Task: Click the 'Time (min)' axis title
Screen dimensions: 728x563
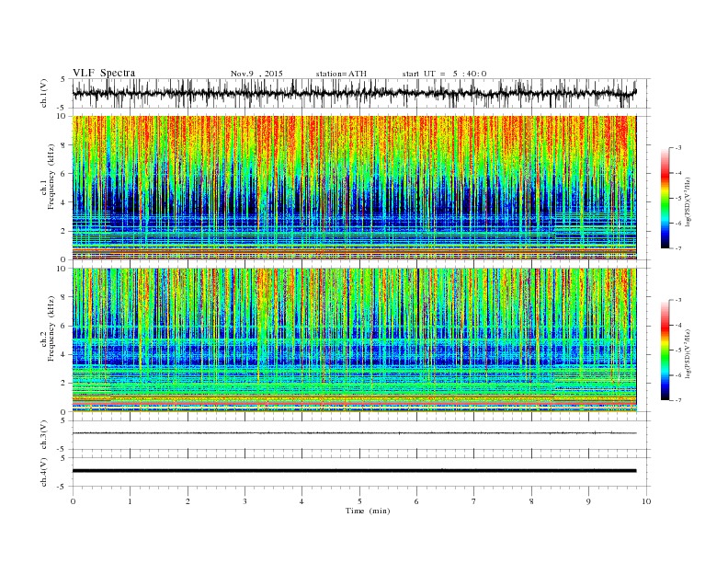Action: (x=368, y=511)
